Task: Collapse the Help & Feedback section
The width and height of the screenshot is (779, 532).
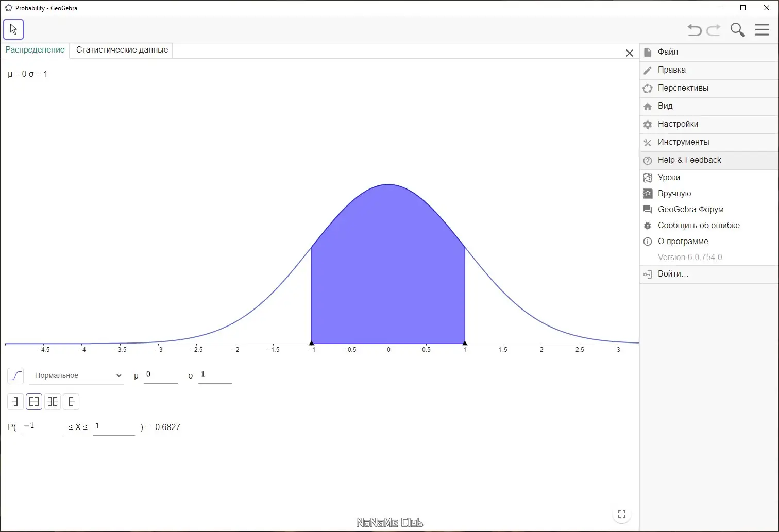Action: coord(709,160)
